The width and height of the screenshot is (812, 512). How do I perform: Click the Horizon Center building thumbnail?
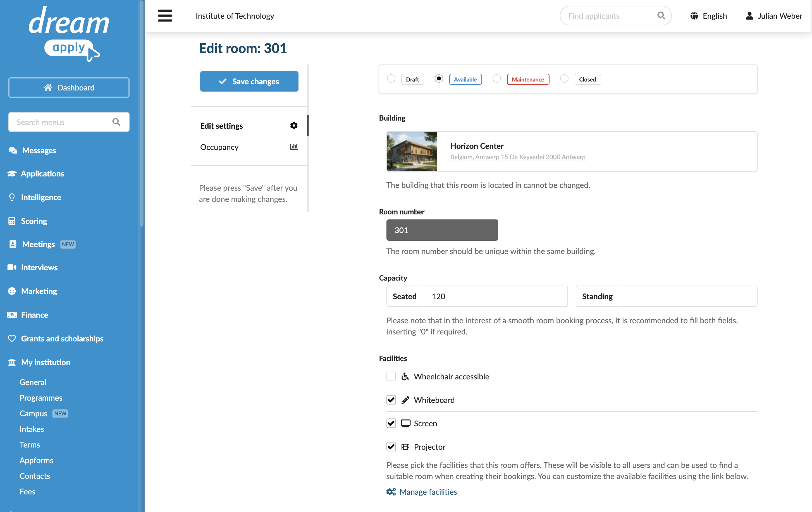tap(412, 151)
